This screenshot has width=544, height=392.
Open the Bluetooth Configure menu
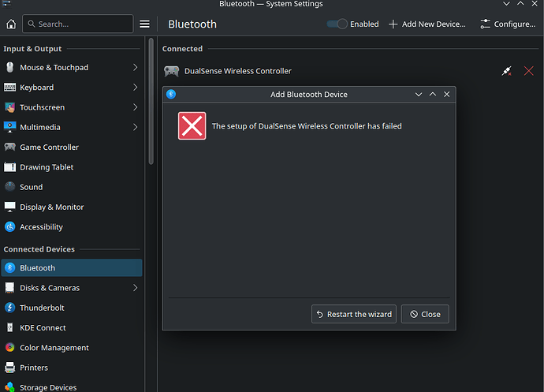[x=508, y=24]
